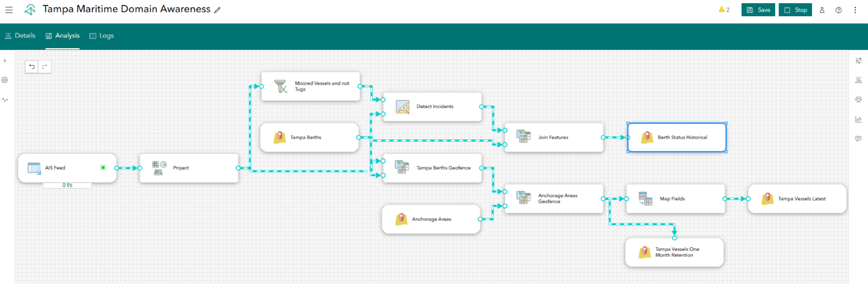Edit the analytic title with pencil icon
This screenshot has width=868, height=284.
point(218,10)
